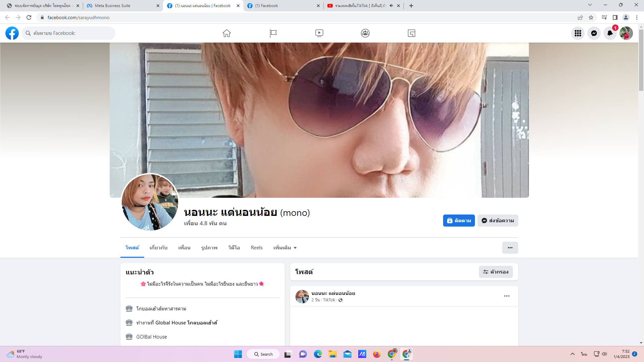This screenshot has width=644, height=362.
Task: Click the page vertical scrollbar
Action: 641,60
